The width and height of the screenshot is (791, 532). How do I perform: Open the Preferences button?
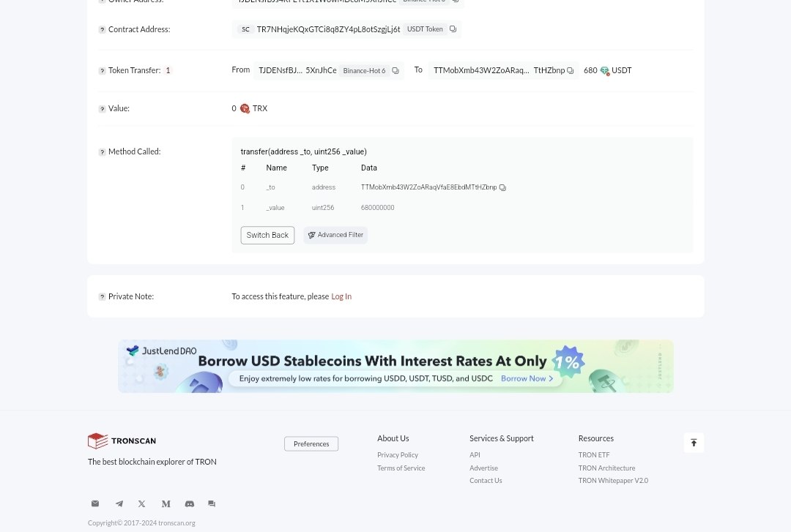[x=311, y=443]
